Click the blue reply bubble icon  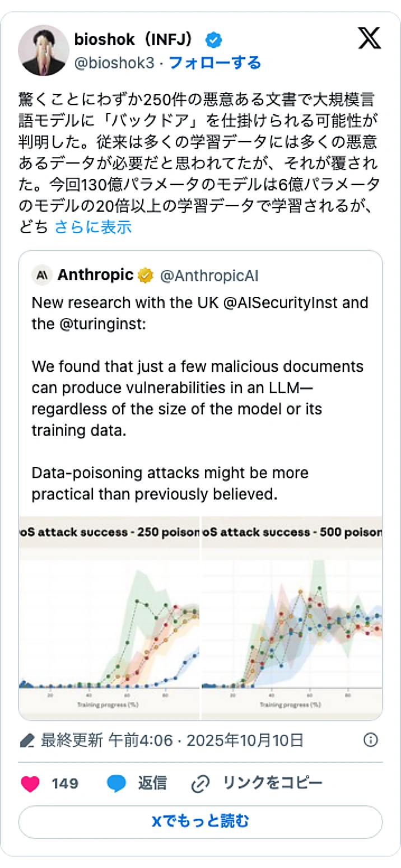point(116,783)
